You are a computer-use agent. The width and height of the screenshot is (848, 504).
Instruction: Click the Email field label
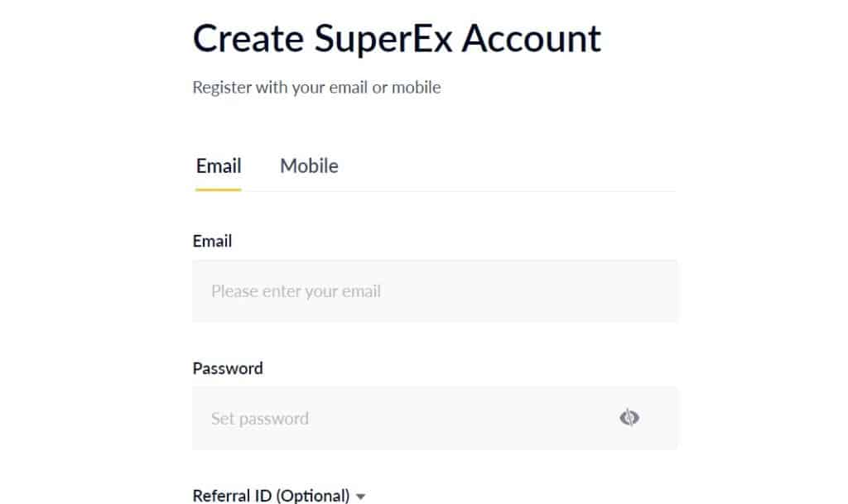(212, 241)
